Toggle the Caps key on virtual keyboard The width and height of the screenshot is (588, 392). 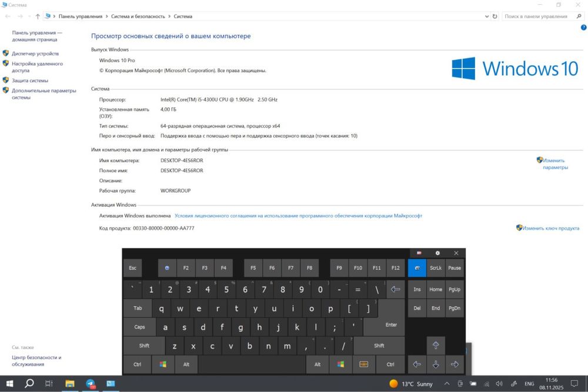tap(139, 327)
